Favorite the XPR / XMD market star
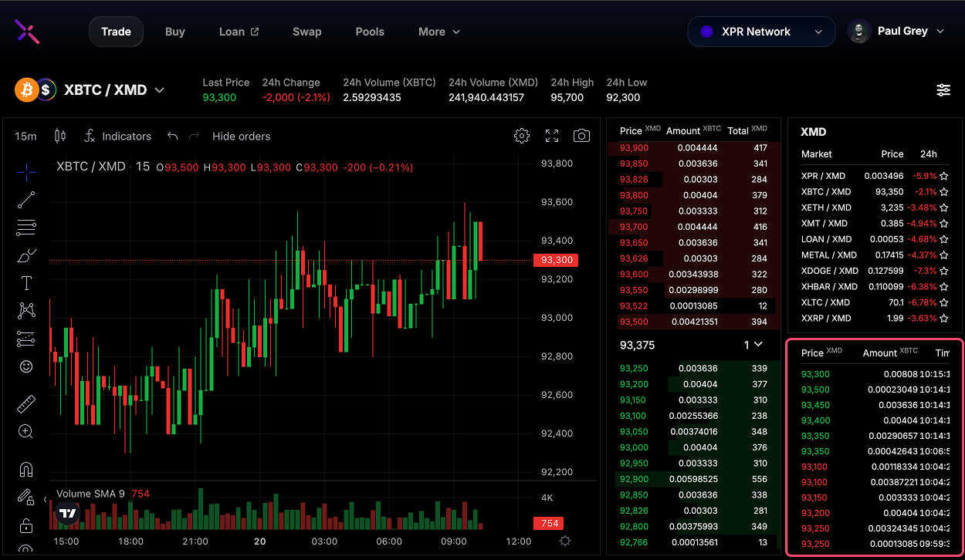The image size is (965, 560). [943, 176]
